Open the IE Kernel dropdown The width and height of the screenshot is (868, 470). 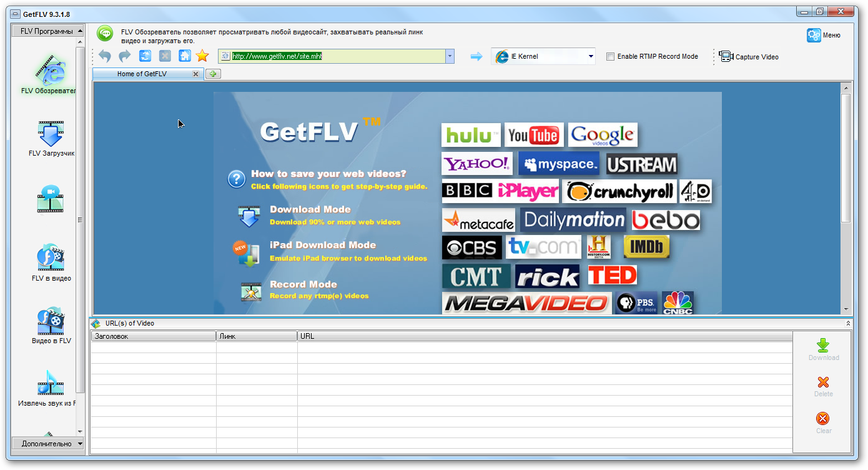(543, 56)
